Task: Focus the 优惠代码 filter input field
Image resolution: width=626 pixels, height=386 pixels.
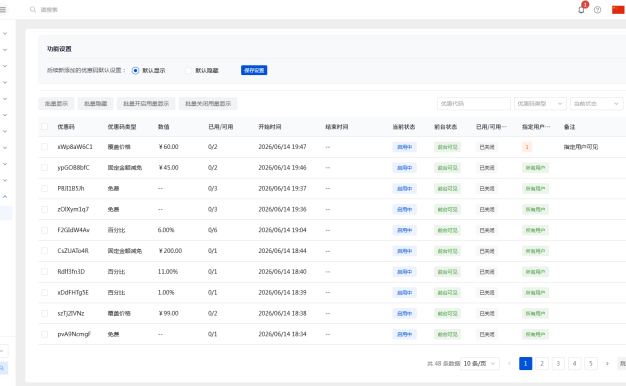Action: 474,103
